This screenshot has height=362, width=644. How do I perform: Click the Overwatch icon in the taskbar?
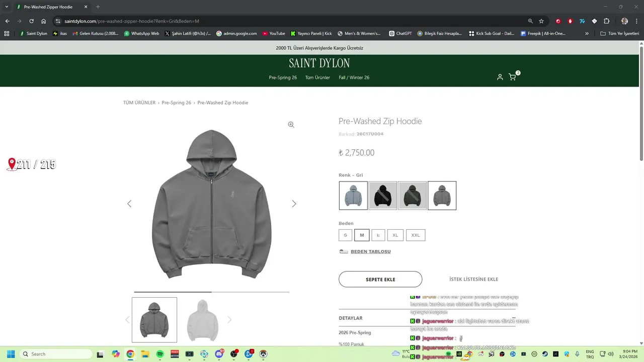[x=263, y=354]
